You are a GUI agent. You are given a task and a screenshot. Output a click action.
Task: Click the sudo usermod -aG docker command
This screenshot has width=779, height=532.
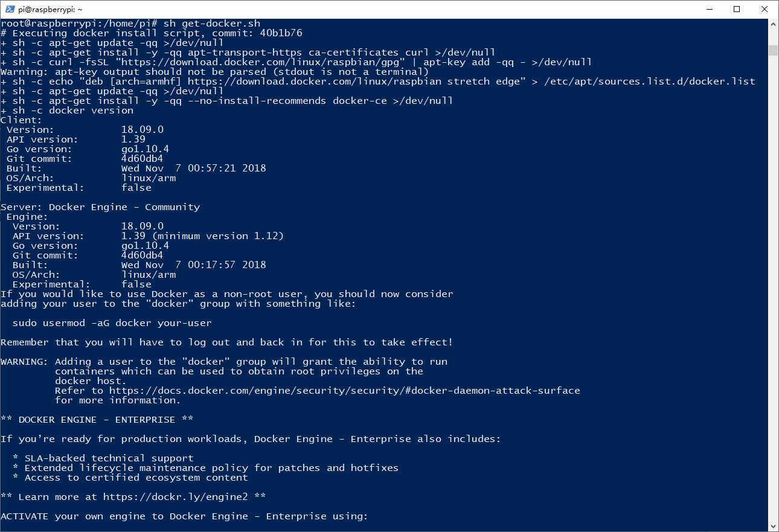112,323
